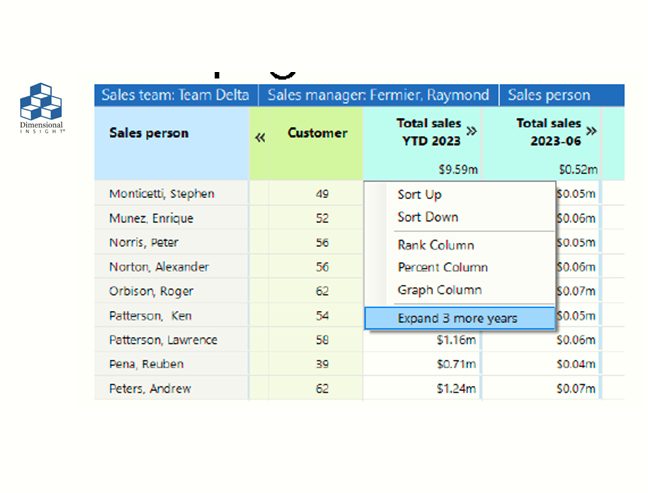The image size is (648, 493).
Task: Click the Sales person column header
Action: click(x=148, y=133)
